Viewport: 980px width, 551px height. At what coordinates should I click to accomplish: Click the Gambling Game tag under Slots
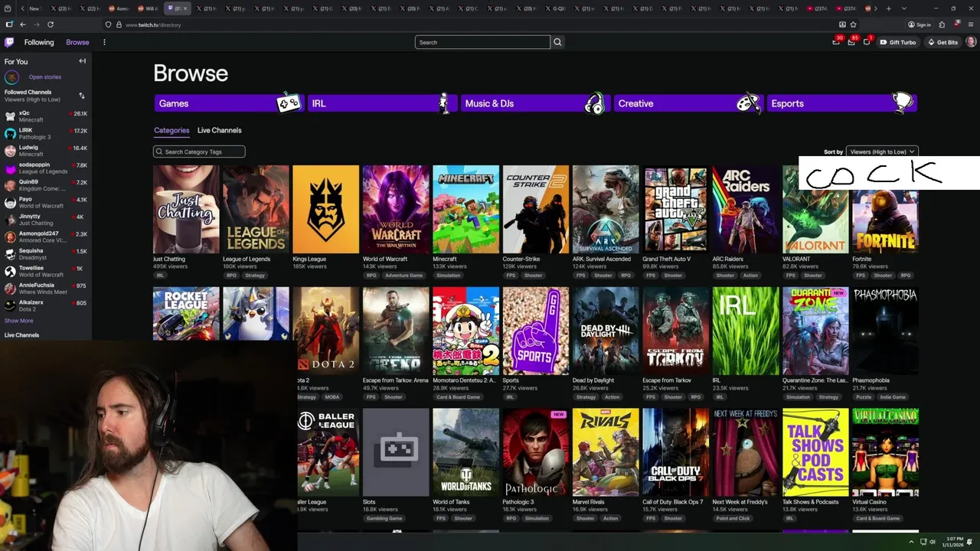click(384, 518)
